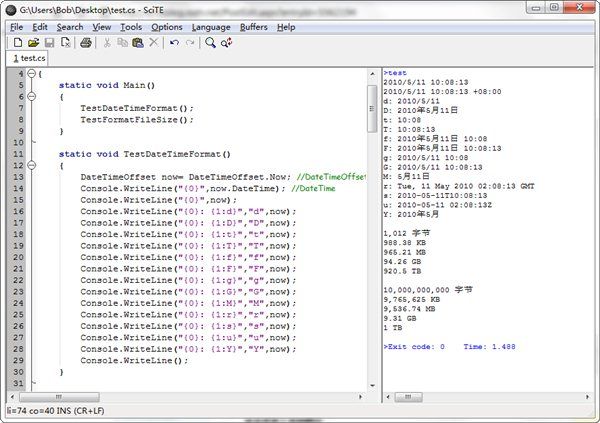Image resolution: width=600 pixels, height=423 pixels.
Task: Click the 'Time: 1.488' output text
Action: (489, 347)
